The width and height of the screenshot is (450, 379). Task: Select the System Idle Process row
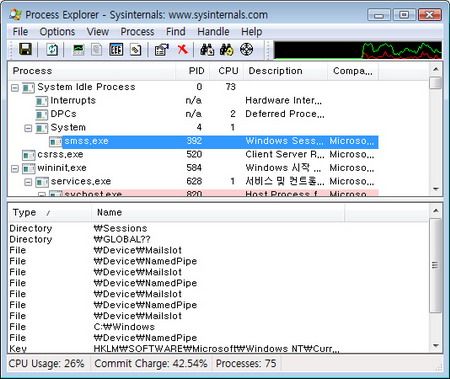(193, 87)
